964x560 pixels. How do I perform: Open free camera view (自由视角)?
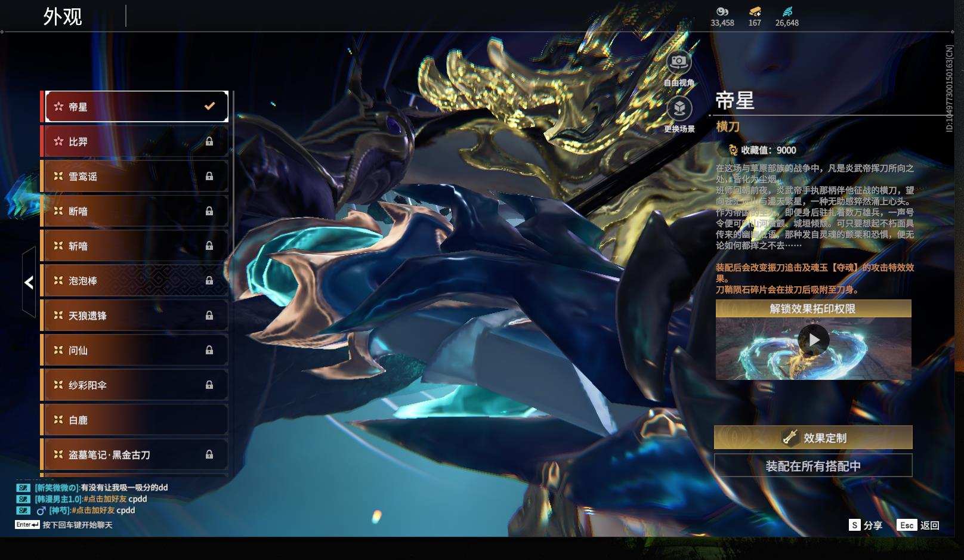tap(679, 68)
